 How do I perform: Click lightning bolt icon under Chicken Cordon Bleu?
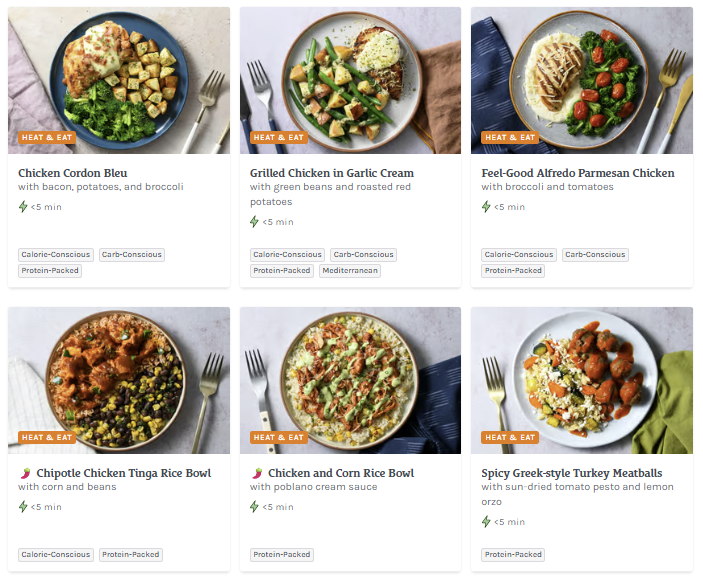(x=23, y=207)
